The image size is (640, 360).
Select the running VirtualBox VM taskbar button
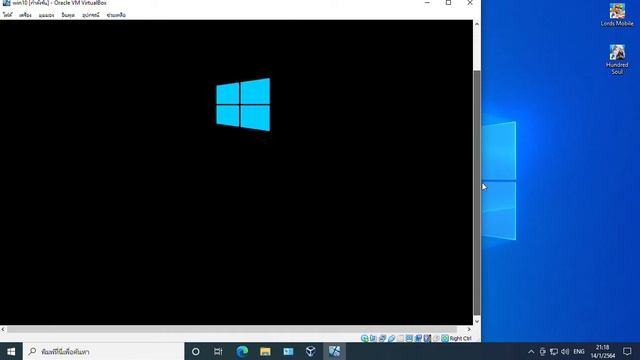pyautogui.click(x=334, y=351)
